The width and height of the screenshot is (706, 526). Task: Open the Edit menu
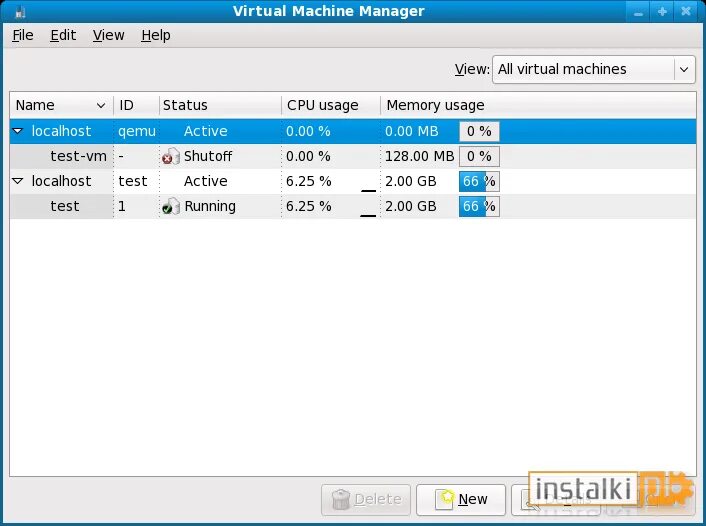tap(63, 35)
